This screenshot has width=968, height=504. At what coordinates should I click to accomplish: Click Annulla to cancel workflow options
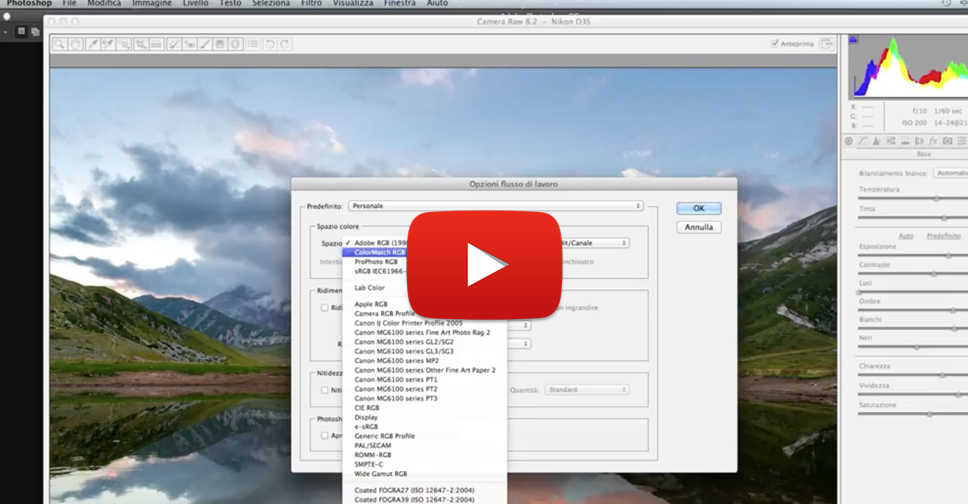(x=699, y=227)
